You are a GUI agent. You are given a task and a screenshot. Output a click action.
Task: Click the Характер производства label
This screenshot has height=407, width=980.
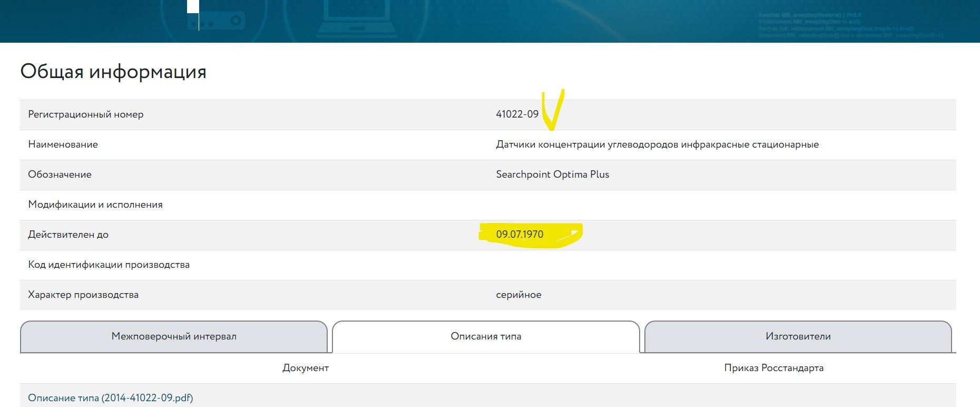(83, 295)
